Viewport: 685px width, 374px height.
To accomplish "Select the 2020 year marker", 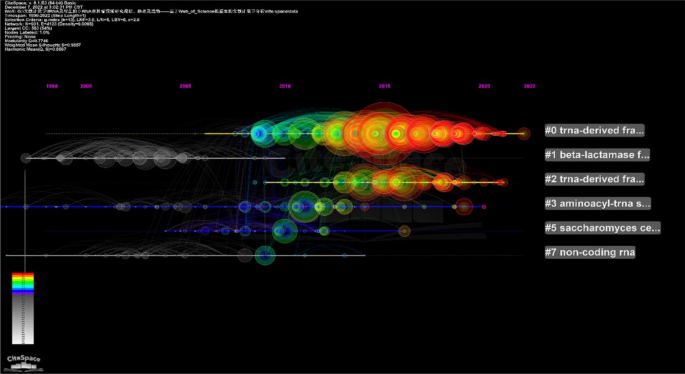I will (x=484, y=87).
